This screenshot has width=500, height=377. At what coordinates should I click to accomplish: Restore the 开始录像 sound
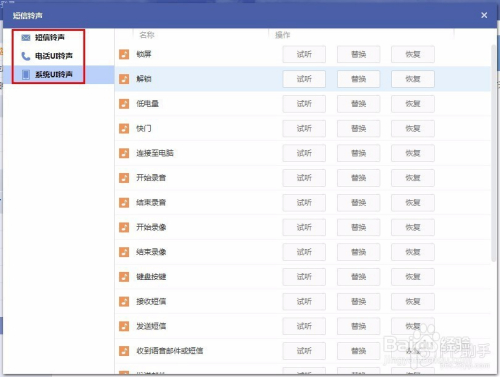[413, 227]
